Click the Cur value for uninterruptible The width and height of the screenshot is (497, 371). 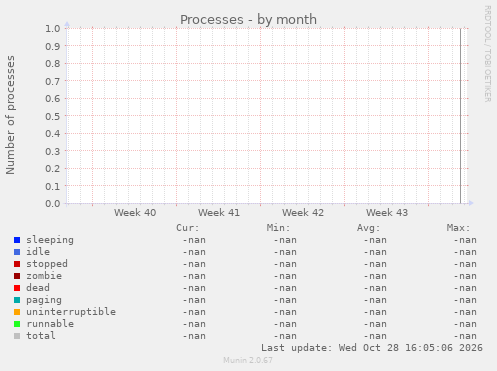tap(194, 312)
